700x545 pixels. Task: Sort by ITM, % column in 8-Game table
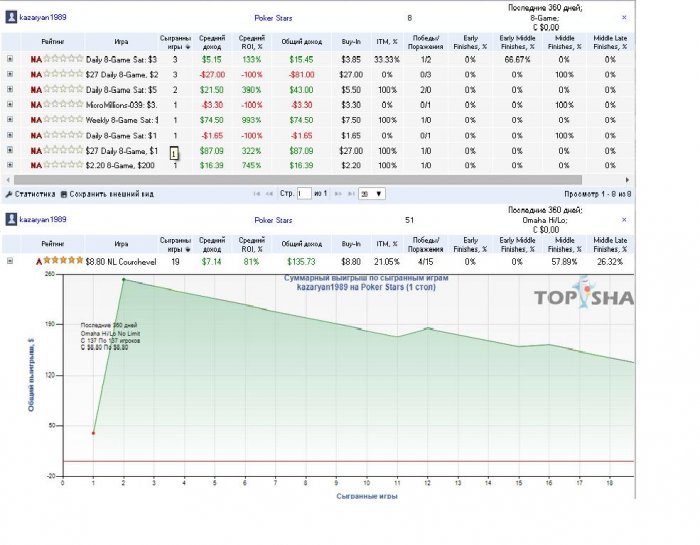387,42
